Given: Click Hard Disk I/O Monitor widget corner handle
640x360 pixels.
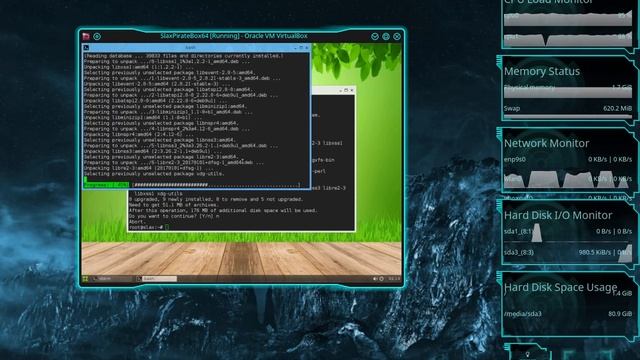Looking at the screenshot, I should [499, 207].
